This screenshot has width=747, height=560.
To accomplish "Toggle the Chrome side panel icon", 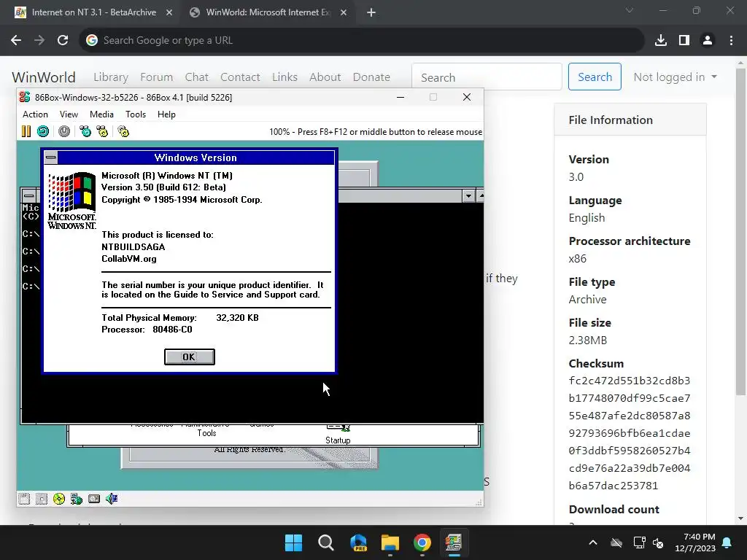I will (684, 40).
